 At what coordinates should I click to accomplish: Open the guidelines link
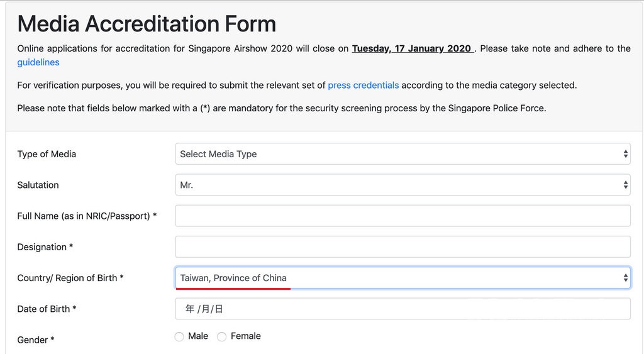[38, 62]
